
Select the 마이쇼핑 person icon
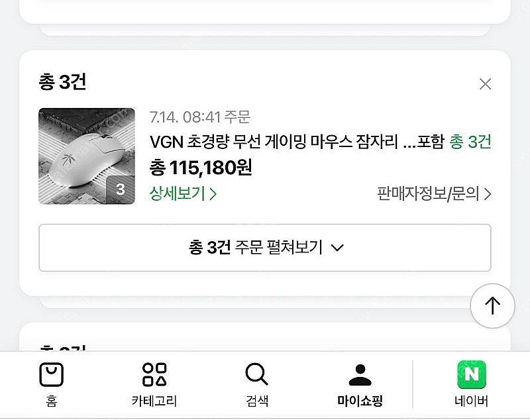click(360, 375)
